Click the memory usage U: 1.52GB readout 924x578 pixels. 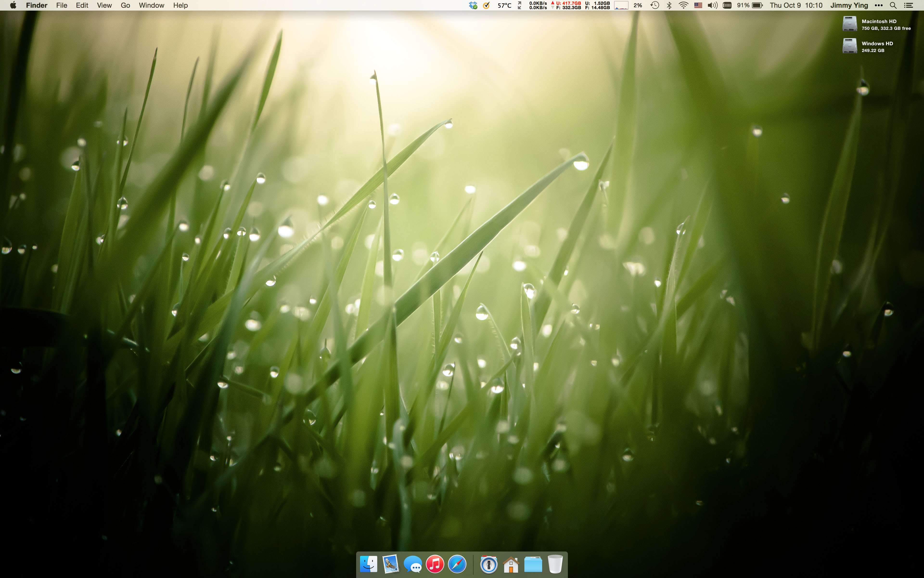(x=597, y=5)
